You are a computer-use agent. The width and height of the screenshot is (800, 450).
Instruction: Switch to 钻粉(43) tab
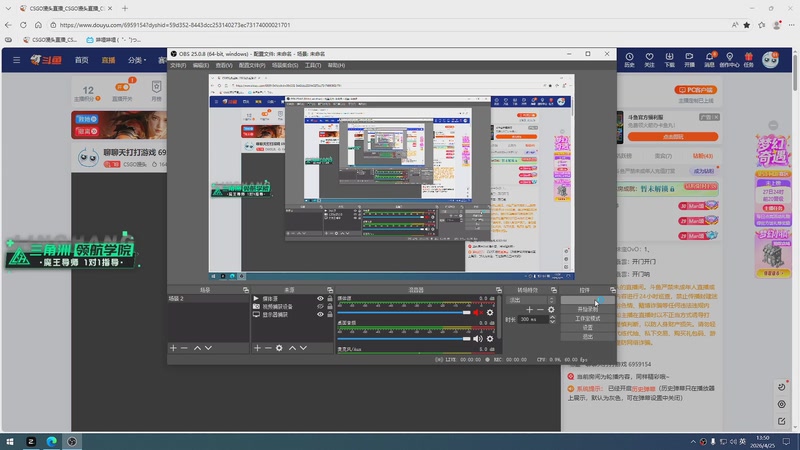(x=703, y=156)
